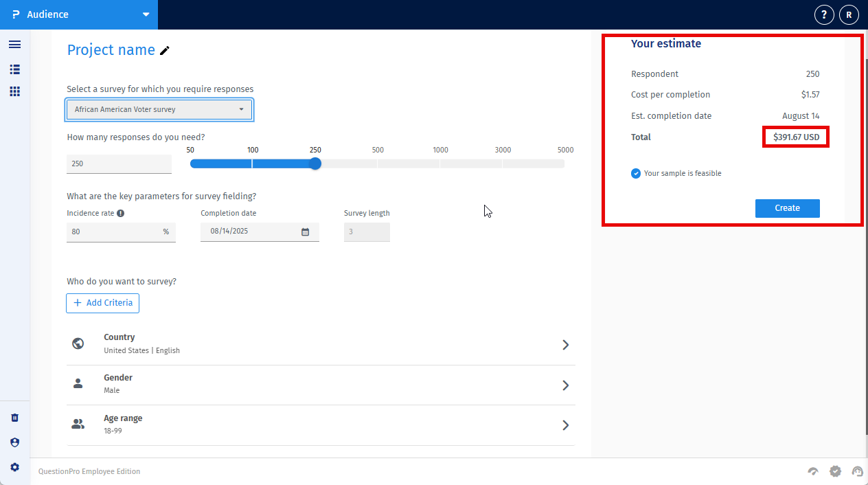Open the survey selection dropdown

(x=159, y=109)
